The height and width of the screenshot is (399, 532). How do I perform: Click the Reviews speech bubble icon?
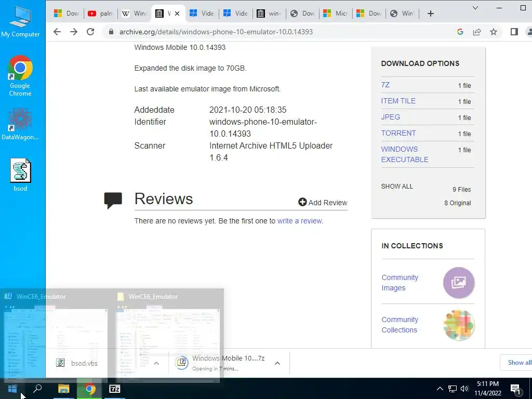pos(113,201)
